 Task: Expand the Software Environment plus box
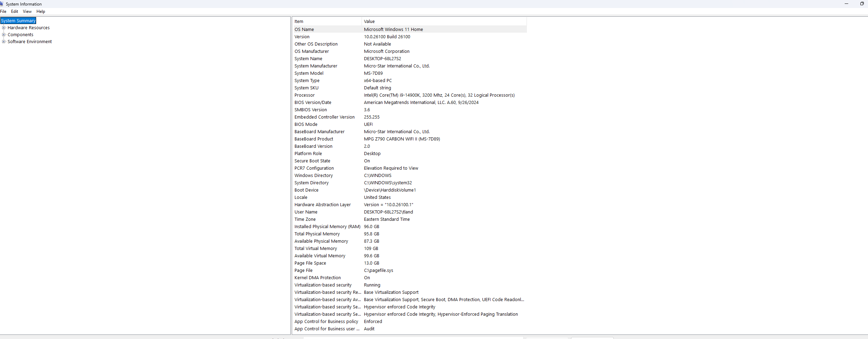[4, 42]
